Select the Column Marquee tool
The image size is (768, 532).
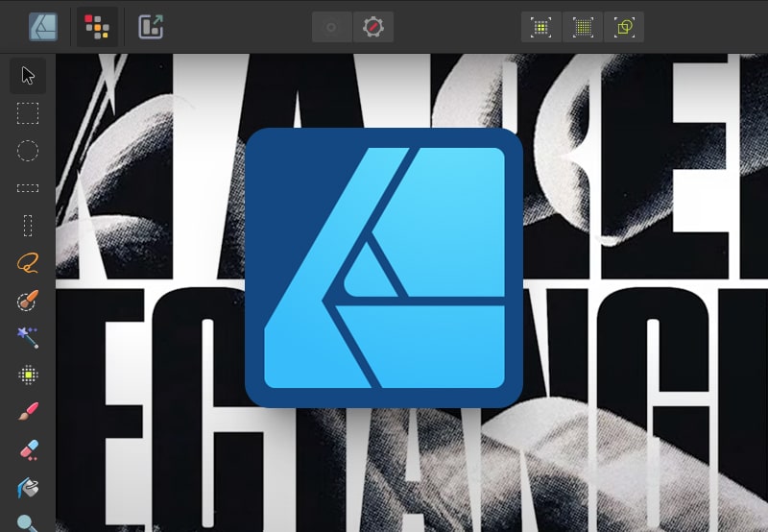tap(28, 226)
